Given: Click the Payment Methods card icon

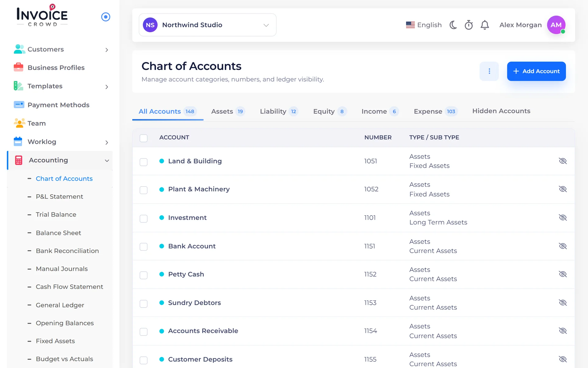Looking at the screenshot, I should [19, 105].
